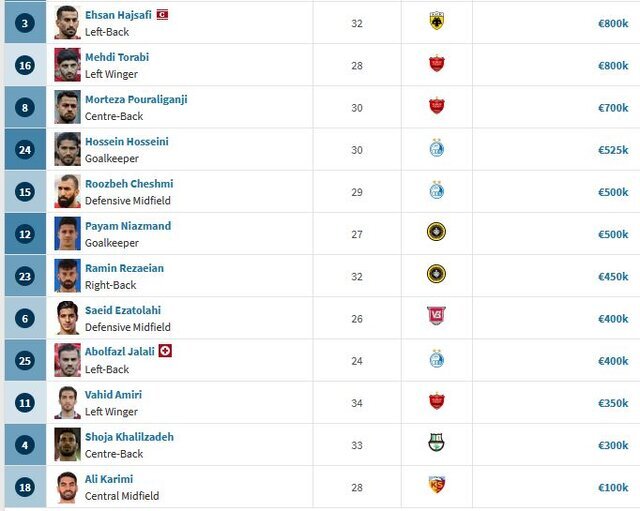Open Vahid Amiri's portrait thumbnail
Viewport: 640px width, 511px height.
point(67,401)
